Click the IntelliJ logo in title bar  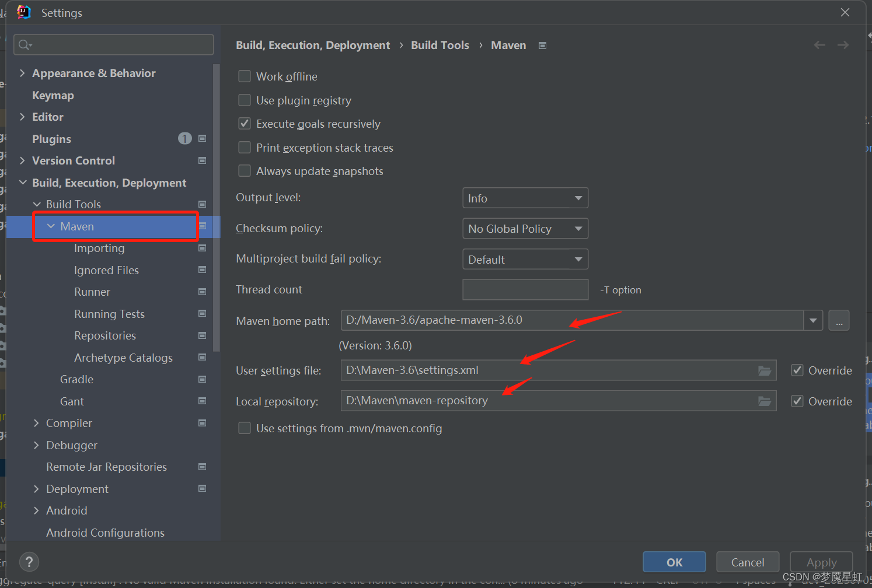tap(24, 12)
